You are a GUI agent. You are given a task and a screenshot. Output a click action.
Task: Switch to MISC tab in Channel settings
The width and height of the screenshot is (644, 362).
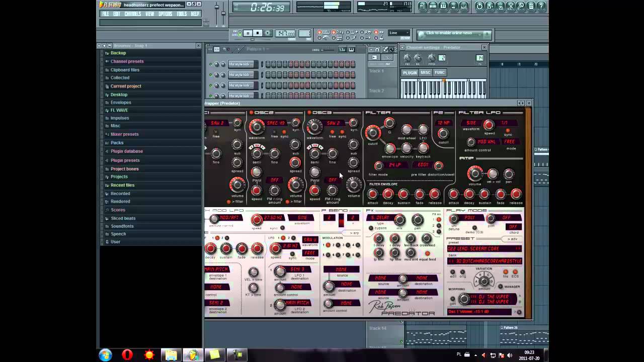(426, 72)
